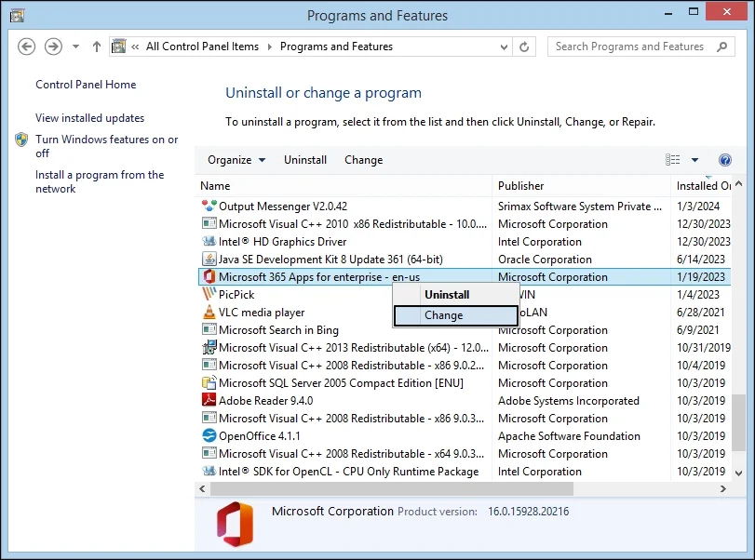Click the VLC media player cone icon
The image size is (755, 560).
click(209, 313)
